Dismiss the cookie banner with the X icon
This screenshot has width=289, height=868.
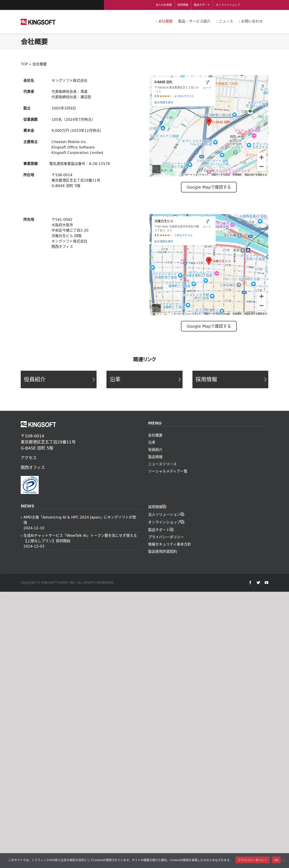point(283,861)
